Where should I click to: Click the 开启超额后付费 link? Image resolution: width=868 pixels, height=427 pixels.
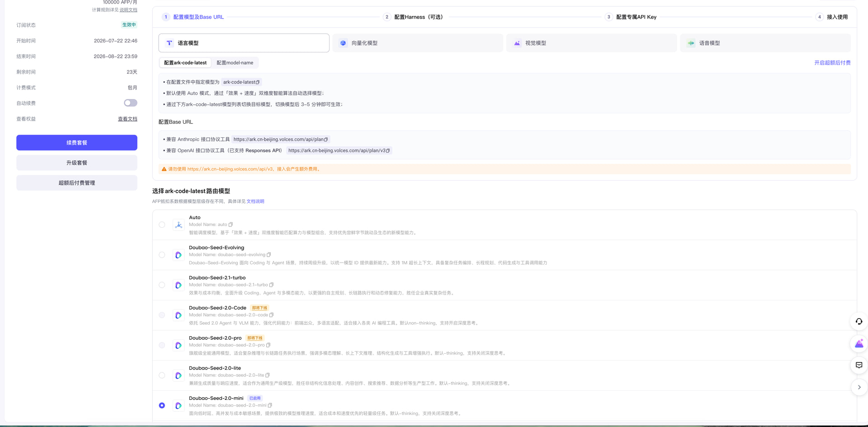(x=832, y=63)
